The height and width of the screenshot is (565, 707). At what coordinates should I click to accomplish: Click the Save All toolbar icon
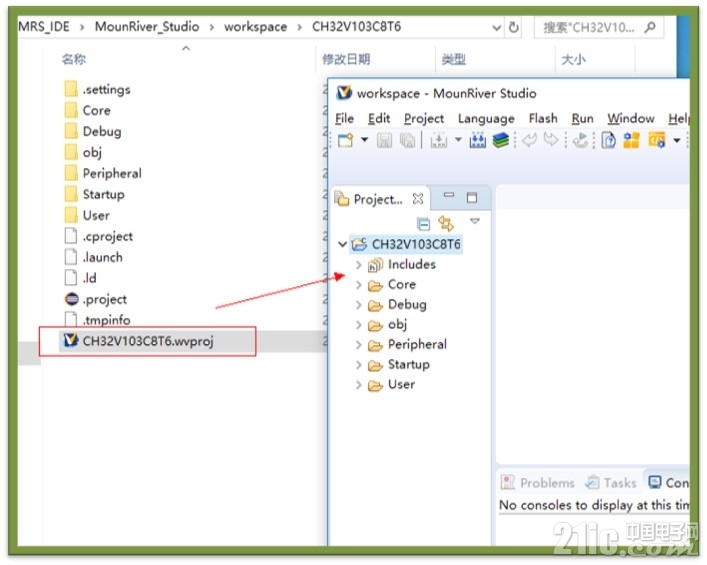(x=407, y=141)
